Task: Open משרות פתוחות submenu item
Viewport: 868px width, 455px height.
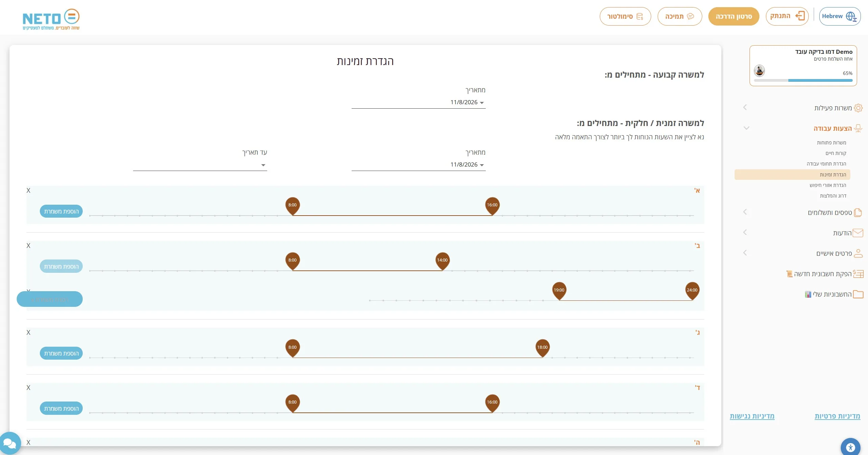Action: pyautogui.click(x=831, y=142)
